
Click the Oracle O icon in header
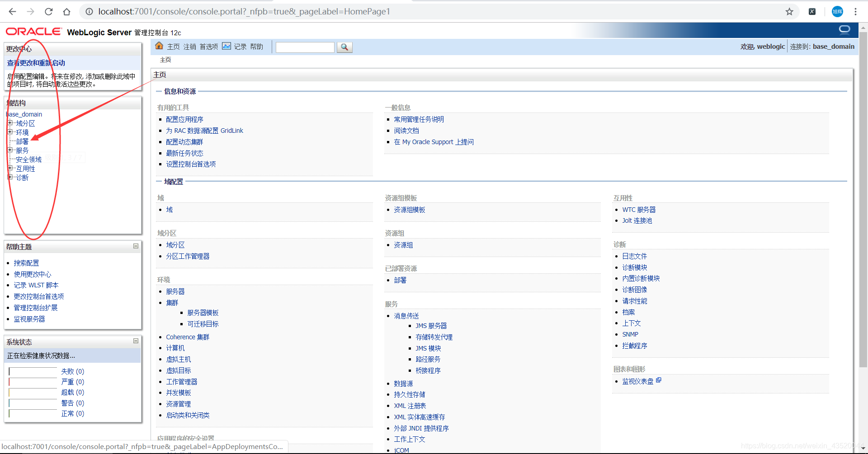844,30
